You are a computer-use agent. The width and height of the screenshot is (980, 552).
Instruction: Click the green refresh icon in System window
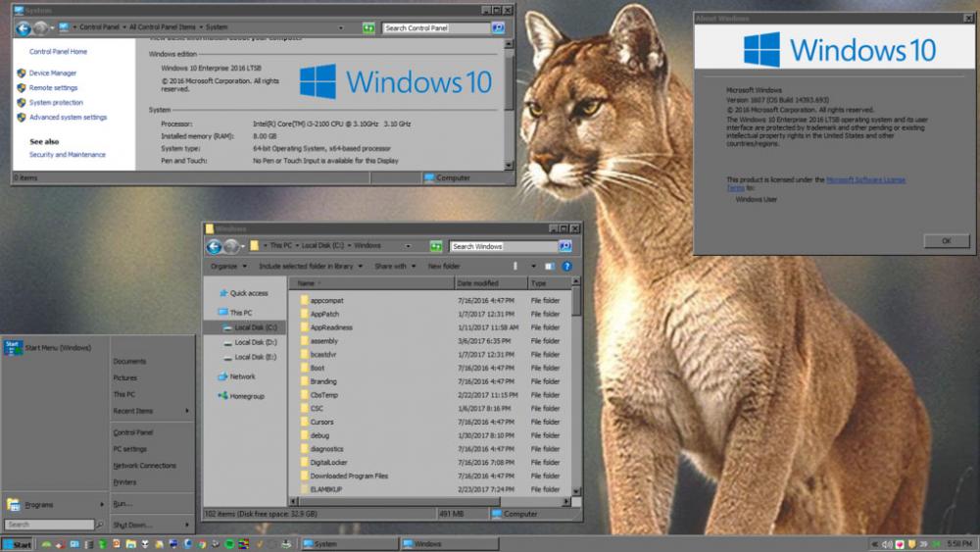click(x=368, y=28)
